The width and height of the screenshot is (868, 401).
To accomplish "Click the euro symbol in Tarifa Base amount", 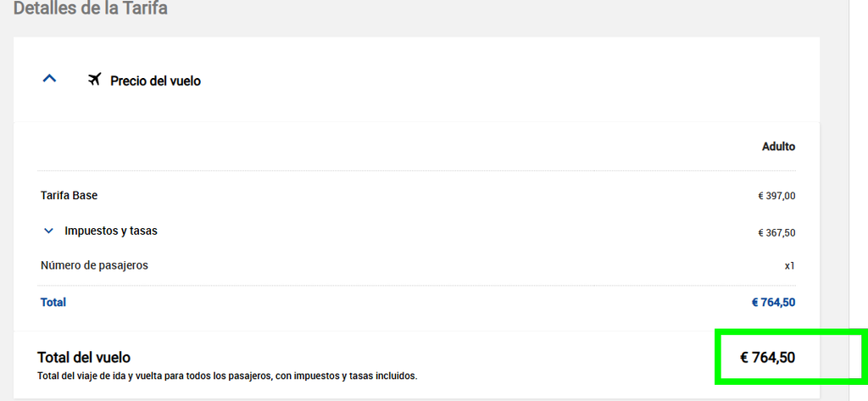I will [761, 196].
